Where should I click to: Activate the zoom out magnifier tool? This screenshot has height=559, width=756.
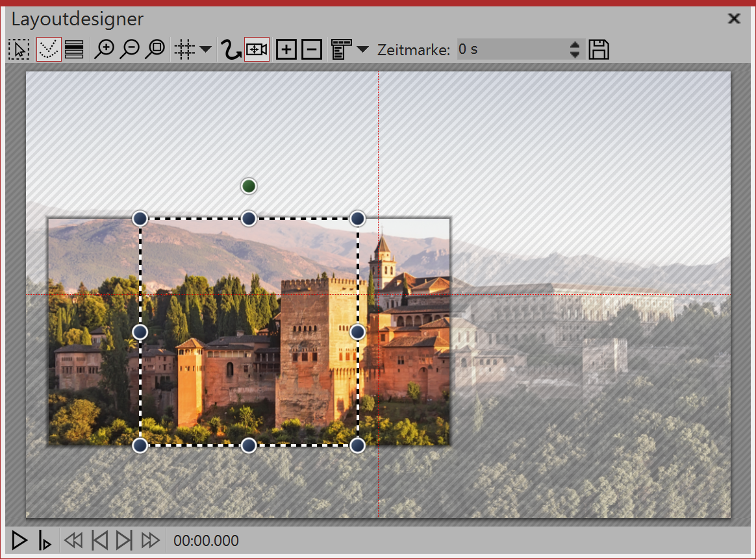131,49
